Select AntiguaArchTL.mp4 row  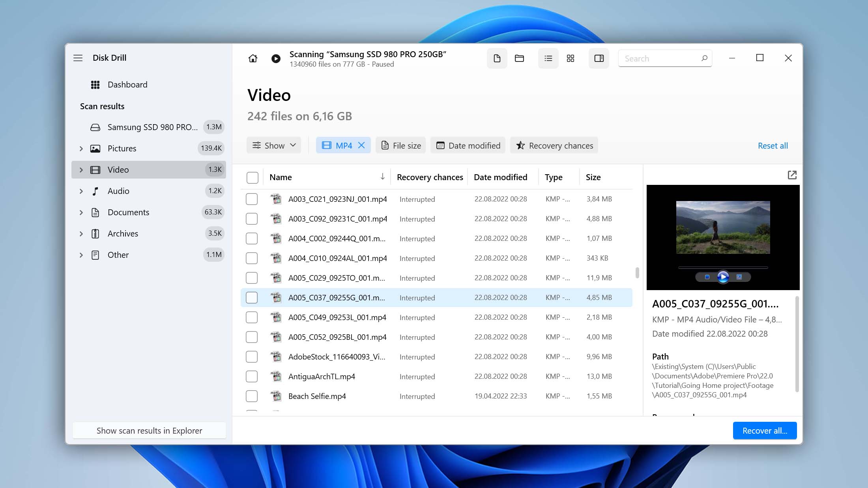coord(436,376)
